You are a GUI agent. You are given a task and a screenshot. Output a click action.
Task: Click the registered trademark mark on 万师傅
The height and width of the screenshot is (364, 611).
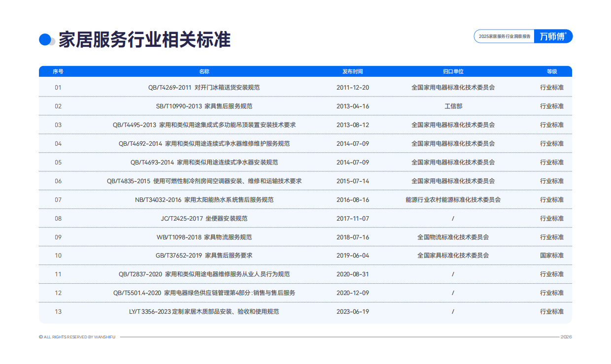[x=566, y=33]
